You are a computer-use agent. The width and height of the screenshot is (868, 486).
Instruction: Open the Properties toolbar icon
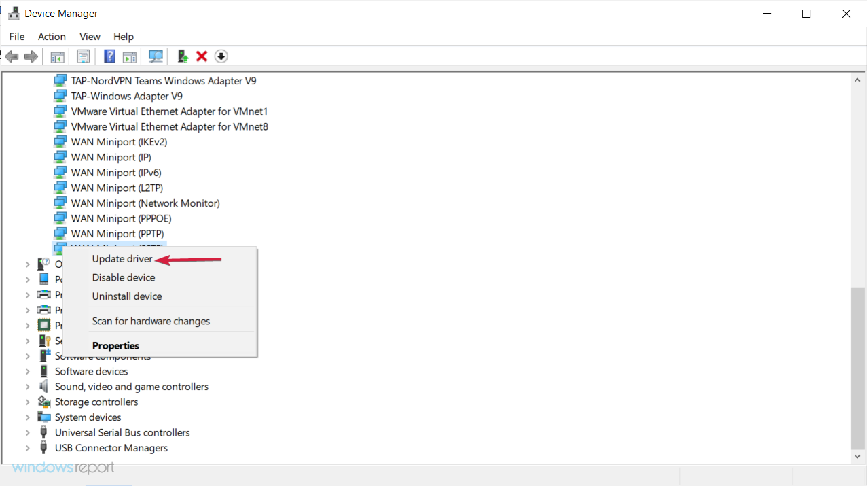click(84, 56)
